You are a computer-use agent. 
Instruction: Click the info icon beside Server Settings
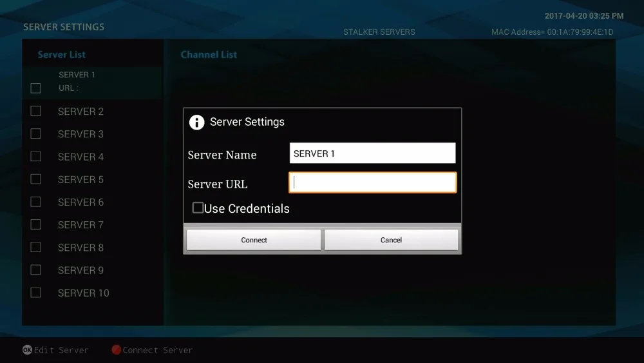pyautogui.click(x=196, y=122)
